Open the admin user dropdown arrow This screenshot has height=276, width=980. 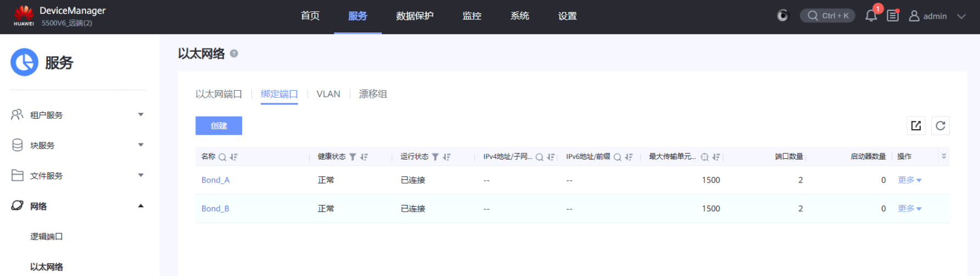coord(961,16)
